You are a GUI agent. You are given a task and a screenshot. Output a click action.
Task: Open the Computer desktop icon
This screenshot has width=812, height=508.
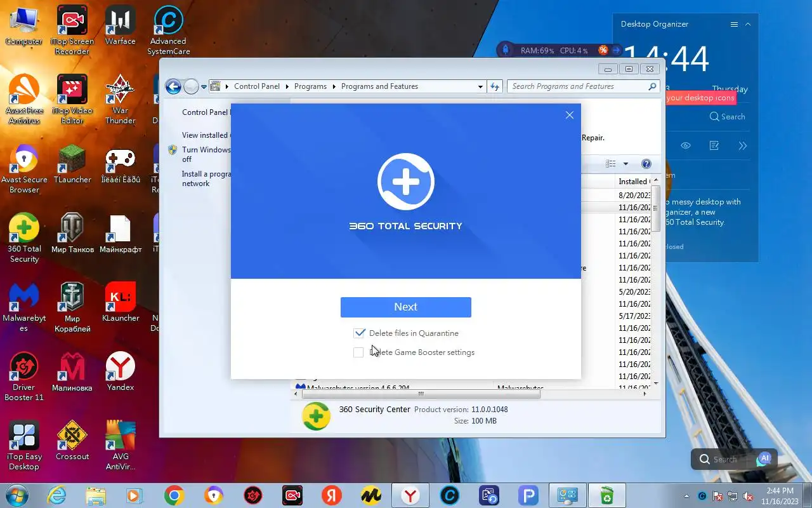pyautogui.click(x=23, y=27)
